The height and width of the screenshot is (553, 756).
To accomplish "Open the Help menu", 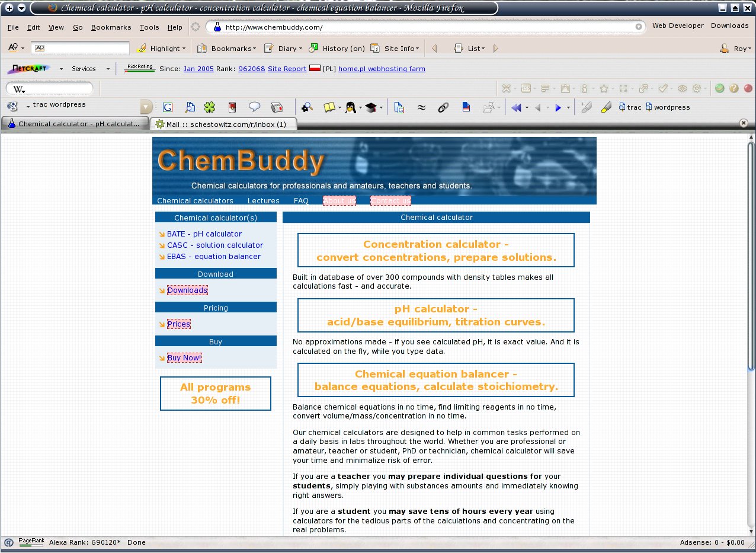I will [x=175, y=27].
